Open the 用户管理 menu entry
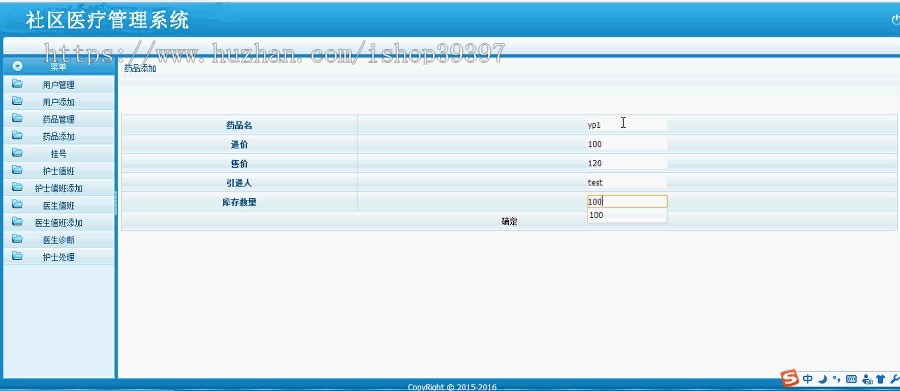 [59, 85]
